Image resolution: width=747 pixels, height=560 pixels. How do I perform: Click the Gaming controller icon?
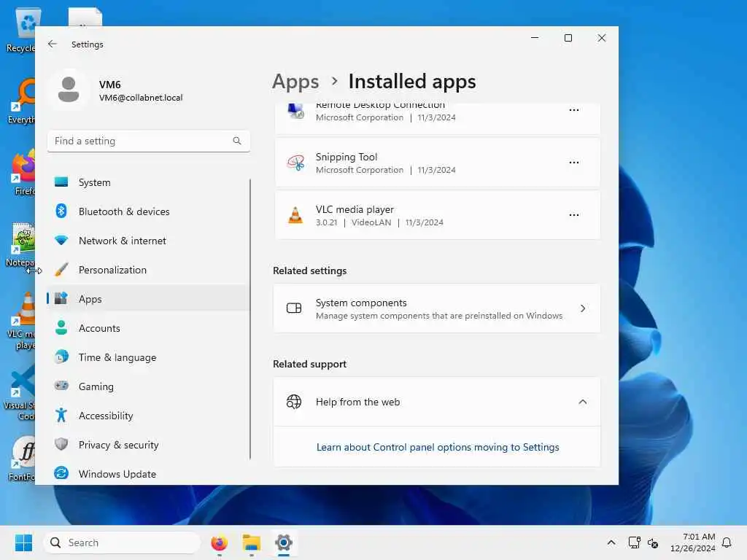click(x=61, y=385)
